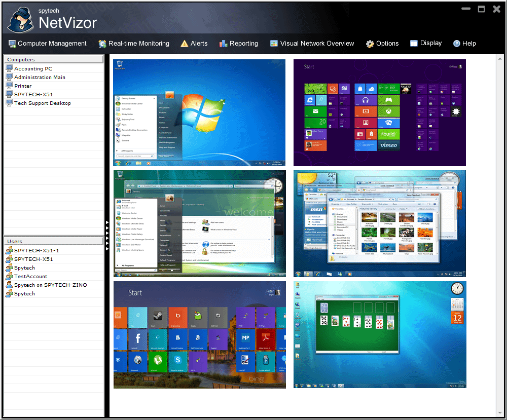
Task: Open the Computer Management menu
Action: point(48,43)
